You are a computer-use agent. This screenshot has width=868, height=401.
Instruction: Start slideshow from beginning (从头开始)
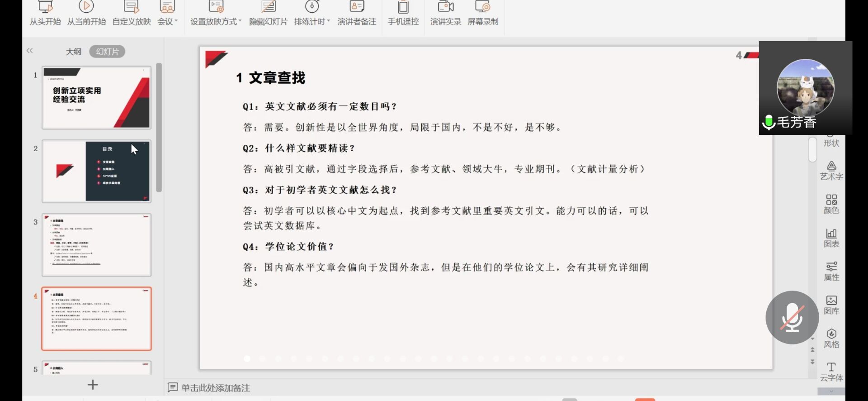[45, 14]
